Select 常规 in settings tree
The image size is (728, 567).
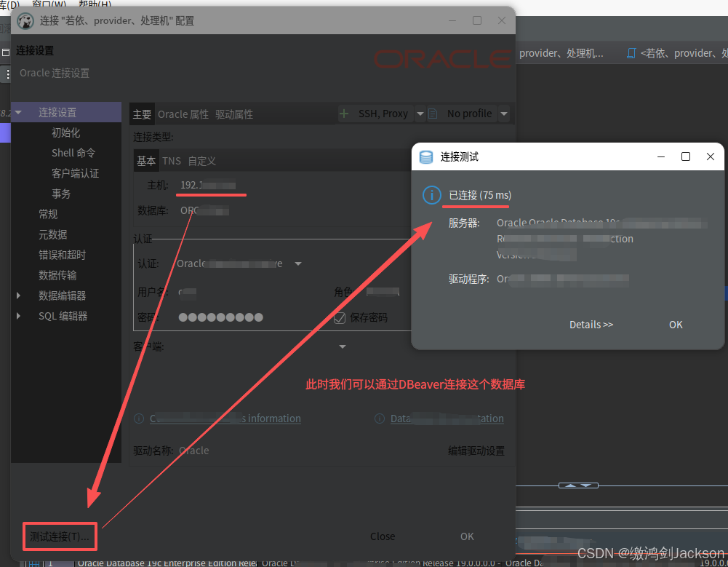48,214
